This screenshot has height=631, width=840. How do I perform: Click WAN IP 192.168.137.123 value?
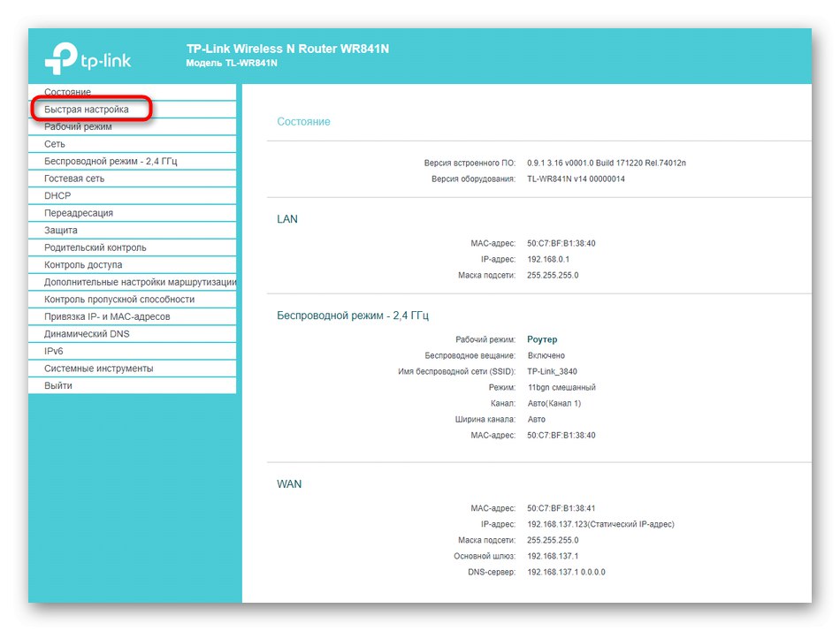(x=600, y=524)
